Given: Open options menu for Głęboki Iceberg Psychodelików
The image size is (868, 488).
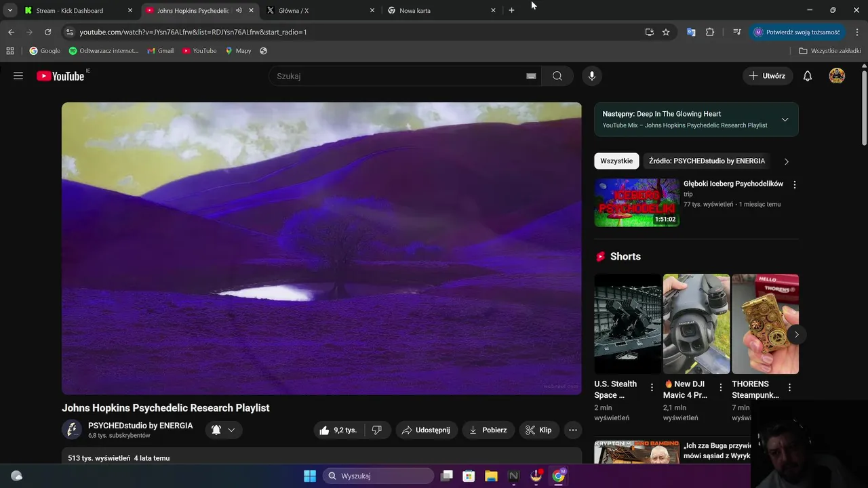Looking at the screenshot, I should (795, 184).
